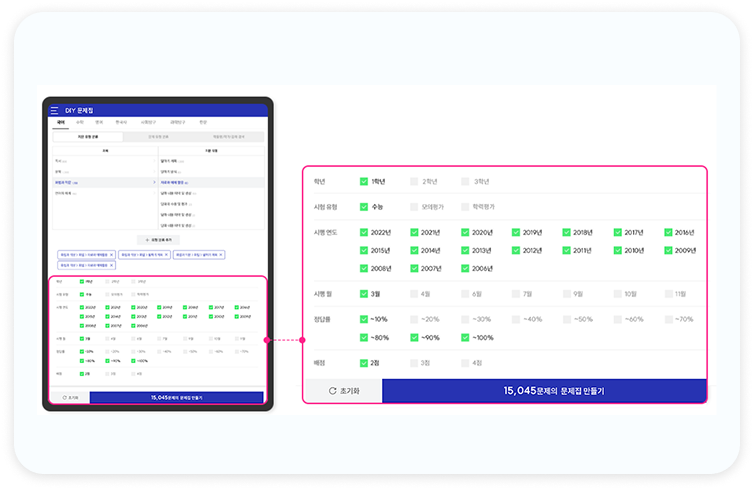This screenshot has width=754, height=490.
Task: Tick the 4월 month checkbox
Action: (414, 294)
